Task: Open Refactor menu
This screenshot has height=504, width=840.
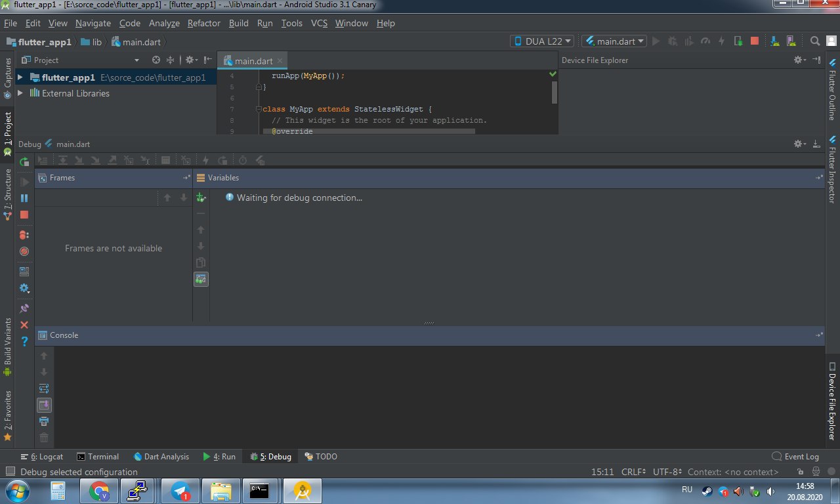Action: click(204, 23)
